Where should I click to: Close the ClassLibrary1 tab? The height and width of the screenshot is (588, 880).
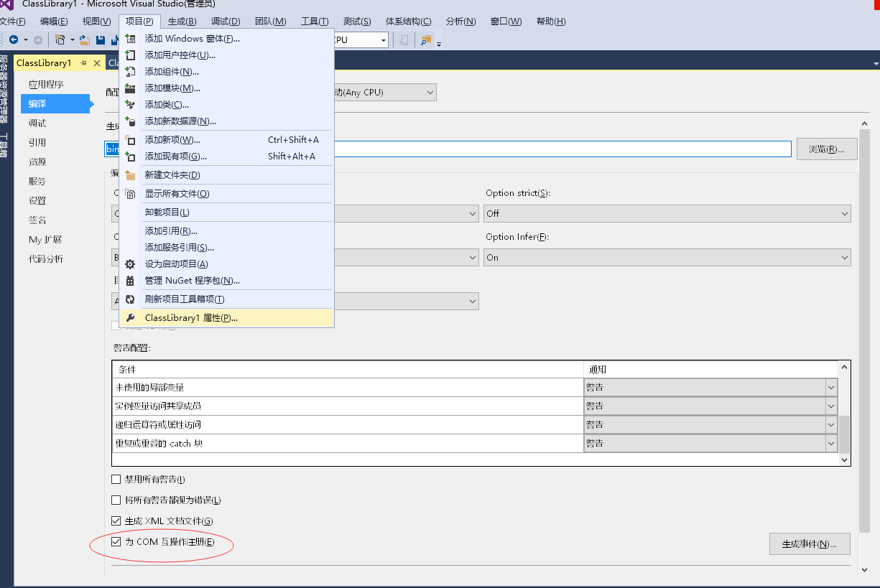tap(97, 63)
